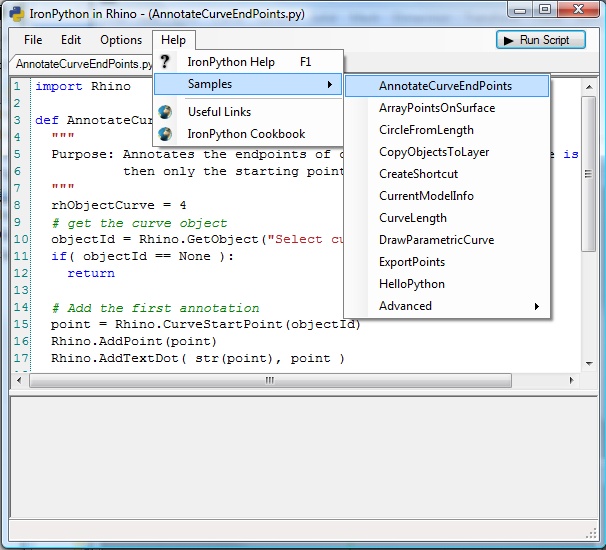The image size is (606, 550).
Task: Click the 'rhObjectCurve = 4' line
Action: [x=118, y=205]
